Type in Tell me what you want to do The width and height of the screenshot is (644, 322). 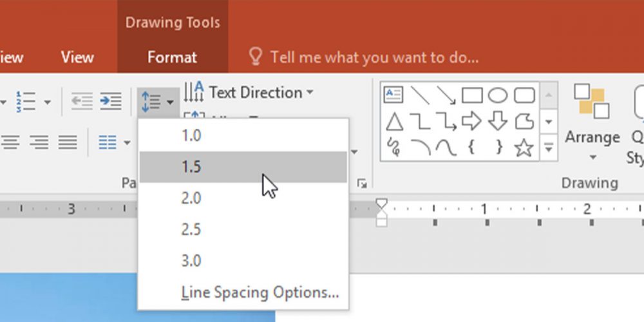(374, 57)
